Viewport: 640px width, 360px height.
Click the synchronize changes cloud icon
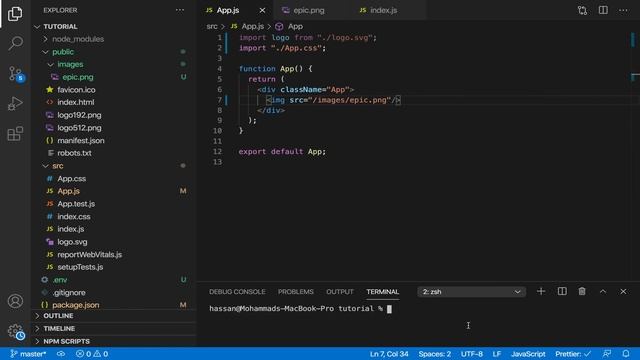pyautogui.click(x=61, y=354)
